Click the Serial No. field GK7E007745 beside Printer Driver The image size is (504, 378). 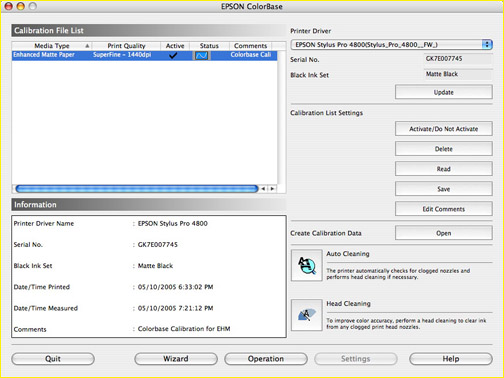click(458, 59)
